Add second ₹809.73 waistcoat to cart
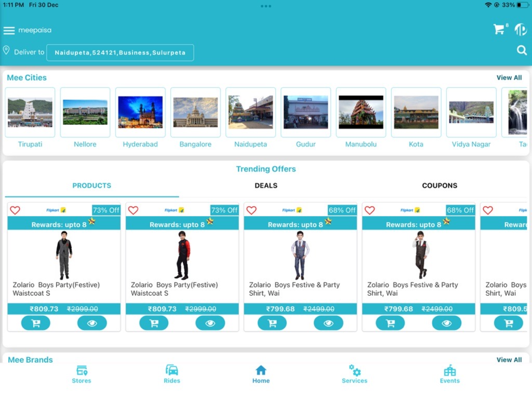Image resolution: width=532 pixels, height=399 pixels. click(x=154, y=323)
